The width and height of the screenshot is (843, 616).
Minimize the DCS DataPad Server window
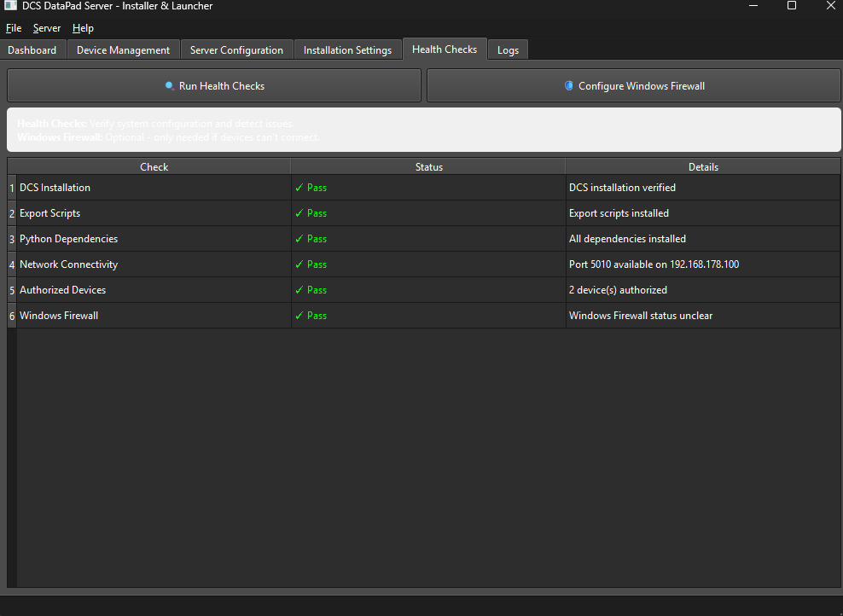click(753, 5)
